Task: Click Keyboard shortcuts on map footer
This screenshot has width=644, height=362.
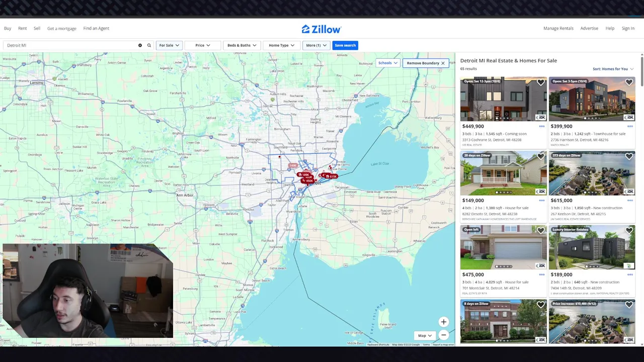Action: click(378, 344)
